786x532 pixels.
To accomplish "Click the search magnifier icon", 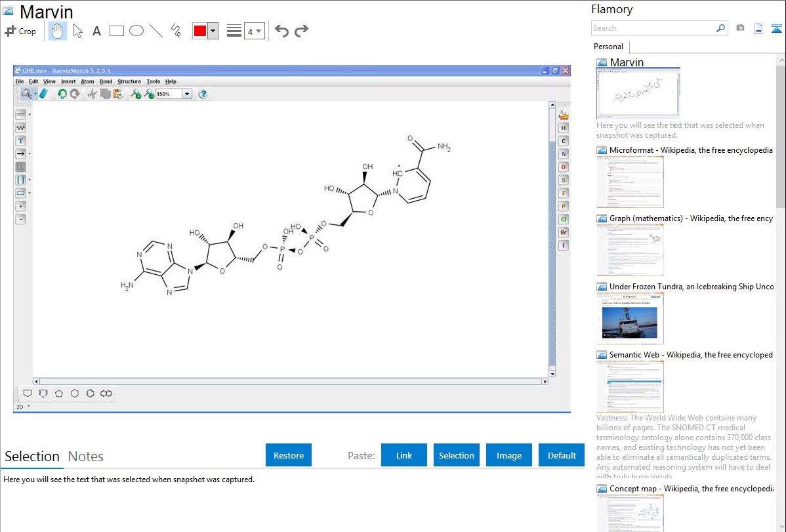I will coord(721,28).
